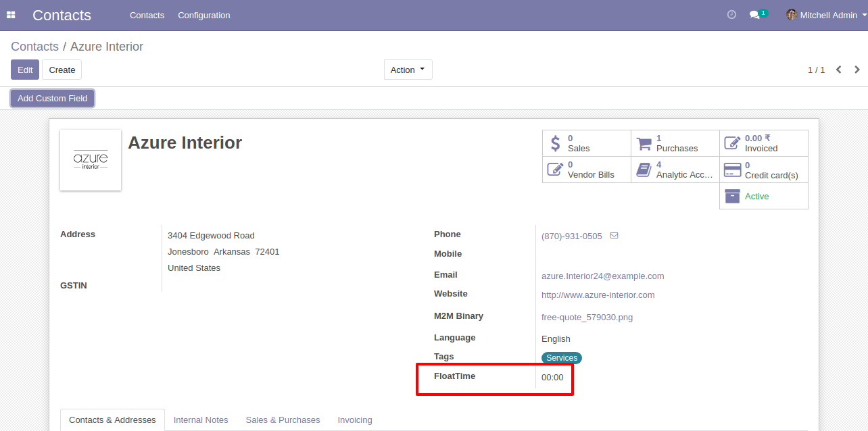Go to next record arrow
Screen dimensions: 868x431
click(857, 70)
